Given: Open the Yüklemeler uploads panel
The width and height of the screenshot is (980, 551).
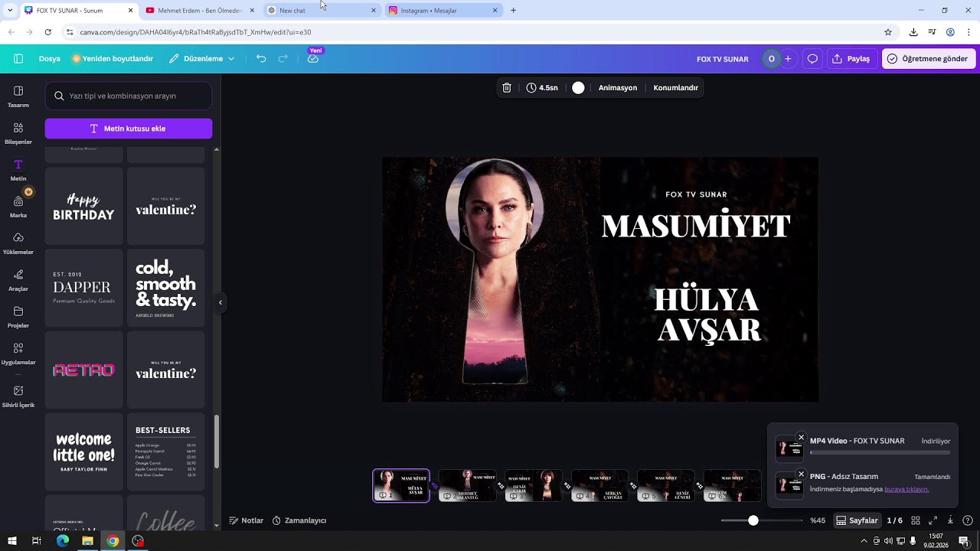Looking at the screenshot, I should 18,243.
